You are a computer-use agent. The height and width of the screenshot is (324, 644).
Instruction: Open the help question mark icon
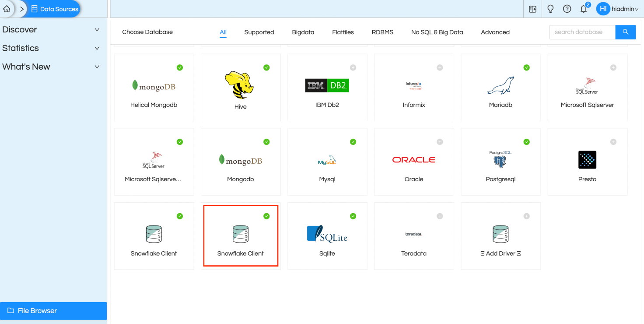click(567, 9)
